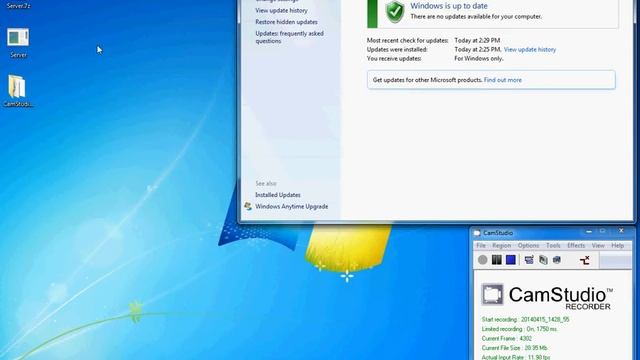Image resolution: width=640 pixels, height=360 pixels.
Task: Pause the CamStudio recording
Action: pos(496,260)
